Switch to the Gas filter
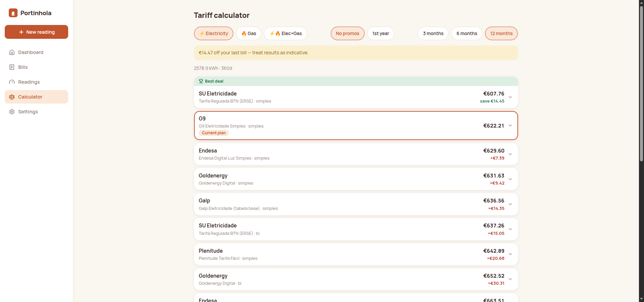This screenshot has width=644, height=302. [x=249, y=33]
